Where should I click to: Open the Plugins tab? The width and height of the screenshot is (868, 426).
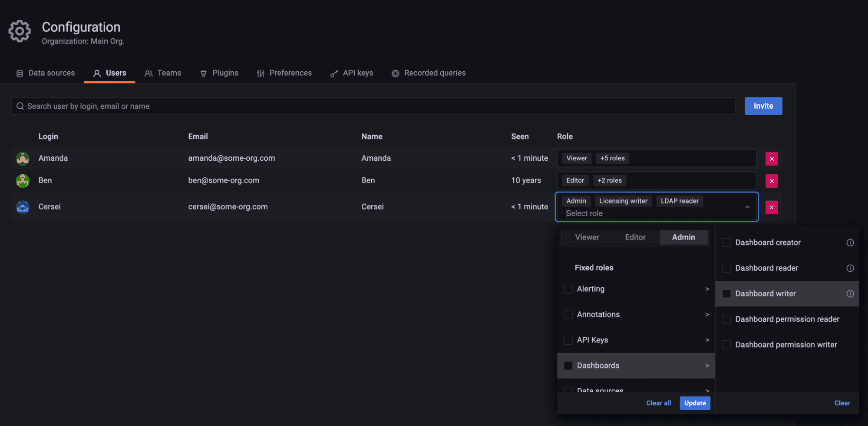[x=219, y=73]
